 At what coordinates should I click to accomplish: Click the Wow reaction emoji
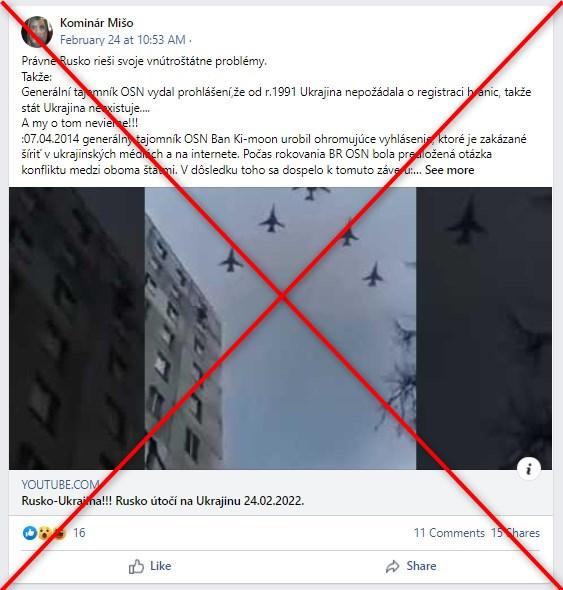click(45, 533)
